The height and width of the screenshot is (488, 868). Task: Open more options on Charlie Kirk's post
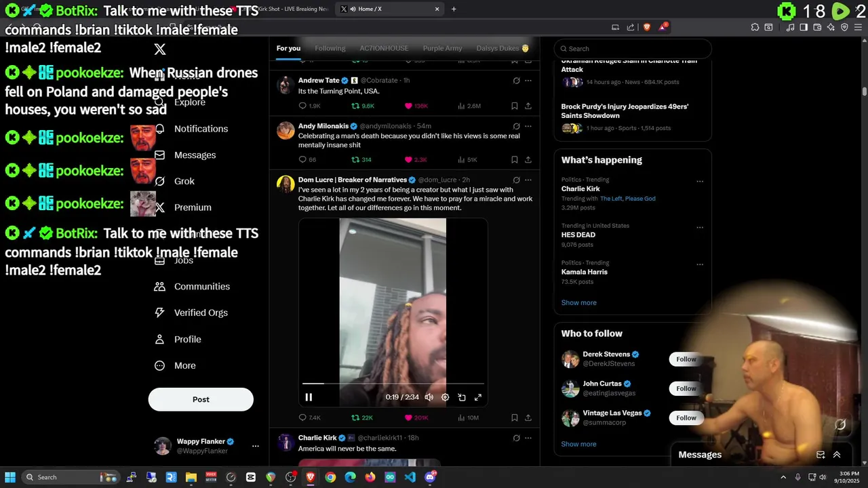[x=528, y=438]
